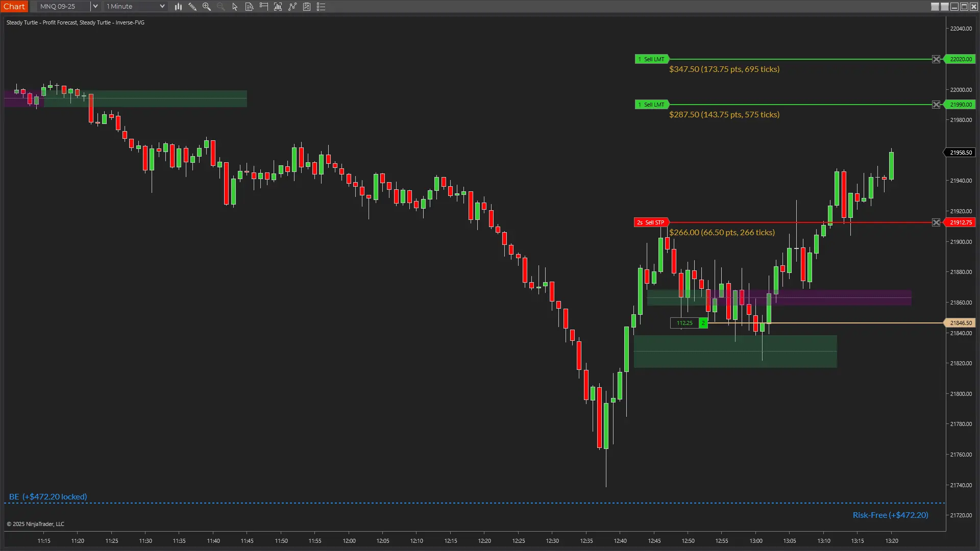Click the 21800.00 price axis label
The image size is (980, 551).
tap(961, 394)
